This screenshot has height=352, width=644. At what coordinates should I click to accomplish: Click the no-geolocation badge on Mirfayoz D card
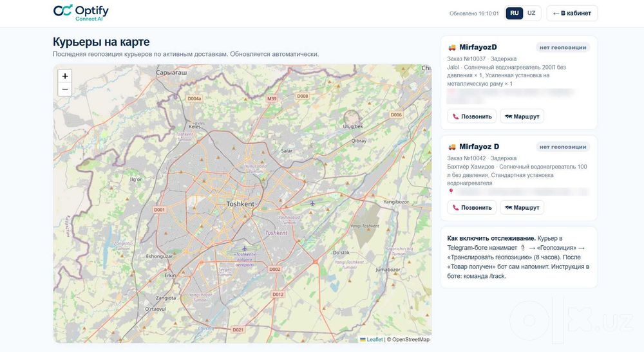tap(563, 147)
